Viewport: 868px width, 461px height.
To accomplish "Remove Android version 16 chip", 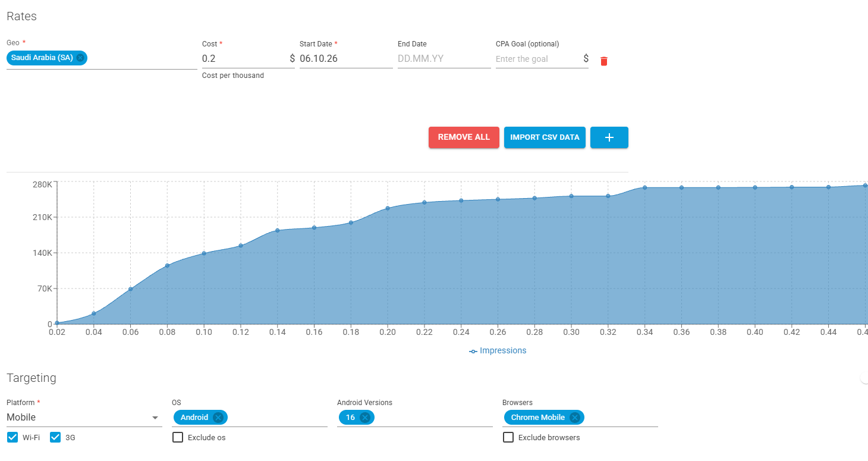I will click(x=365, y=418).
